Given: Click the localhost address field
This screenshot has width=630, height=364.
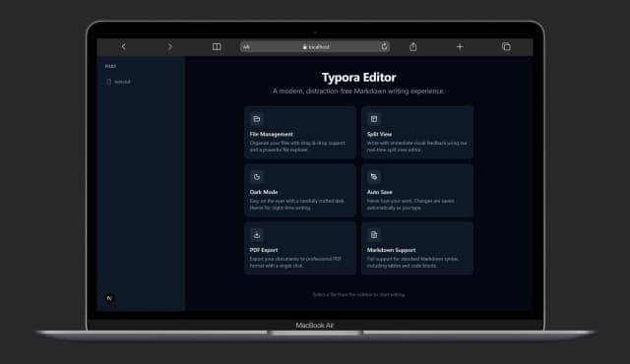Looking at the screenshot, I should (315, 47).
